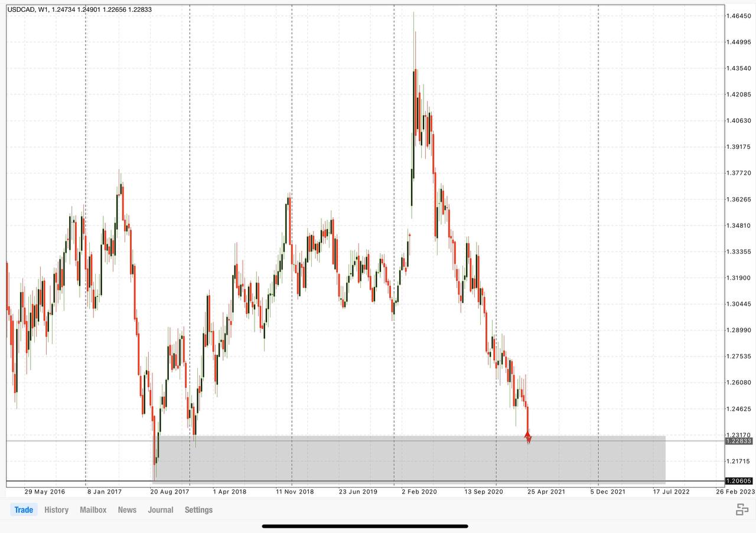Click the 1.36265 price axis label
Image resolution: width=756 pixels, height=533 pixels.
(x=740, y=200)
